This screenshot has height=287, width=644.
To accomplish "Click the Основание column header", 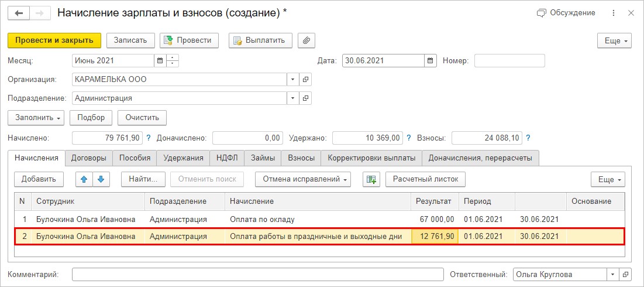I will pos(595,201).
